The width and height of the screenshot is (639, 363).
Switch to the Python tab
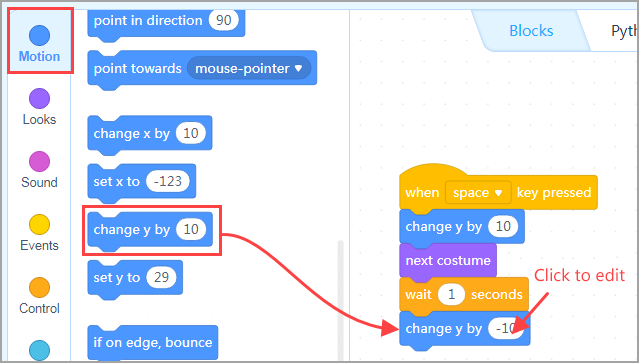click(624, 31)
